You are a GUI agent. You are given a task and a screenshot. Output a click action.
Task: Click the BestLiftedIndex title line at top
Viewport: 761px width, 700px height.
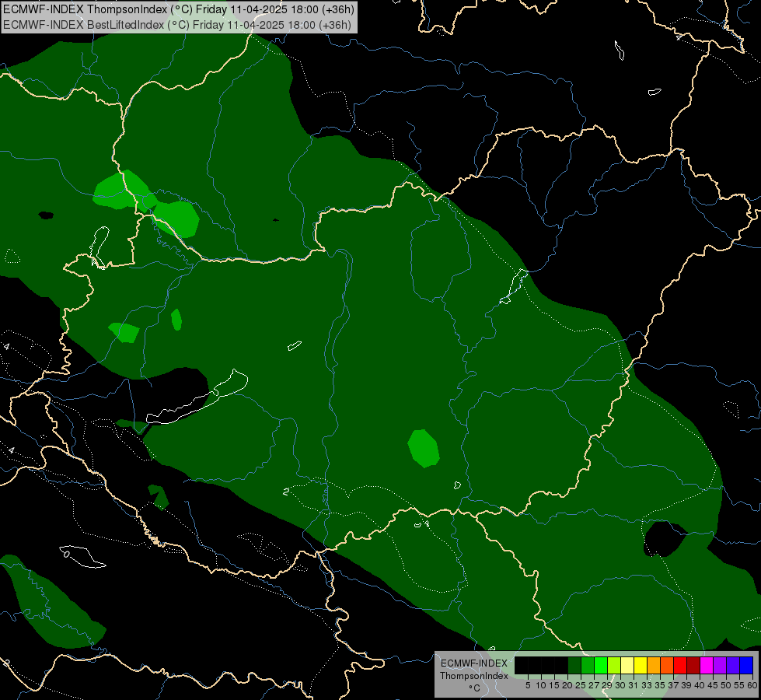click(x=177, y=25)
